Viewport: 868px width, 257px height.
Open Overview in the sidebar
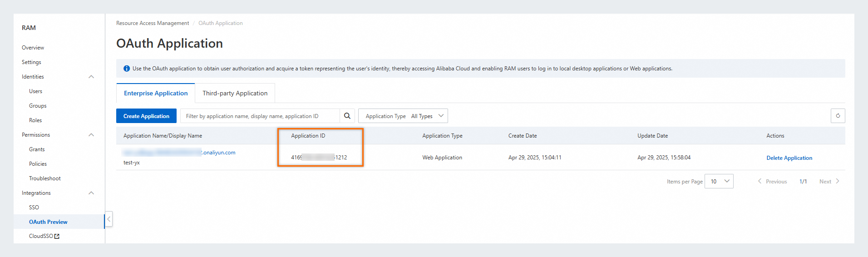[x=33, y=48]
